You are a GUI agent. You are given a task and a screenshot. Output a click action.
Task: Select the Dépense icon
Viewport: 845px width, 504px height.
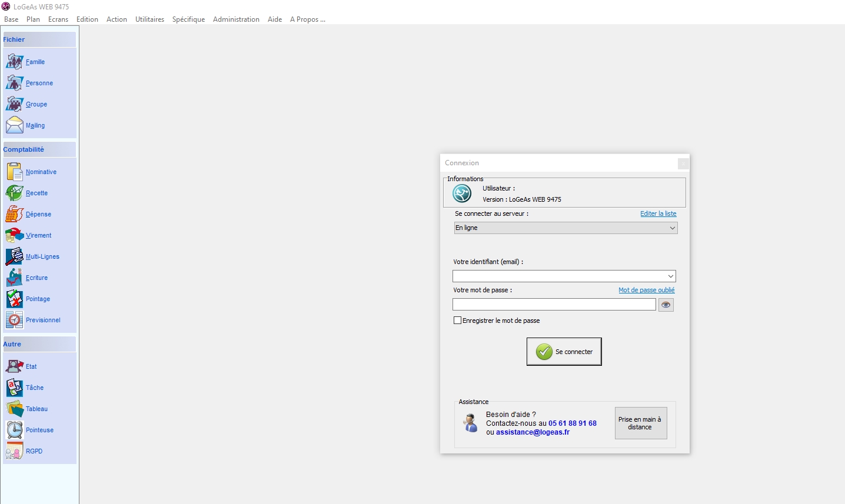[15, 214]
